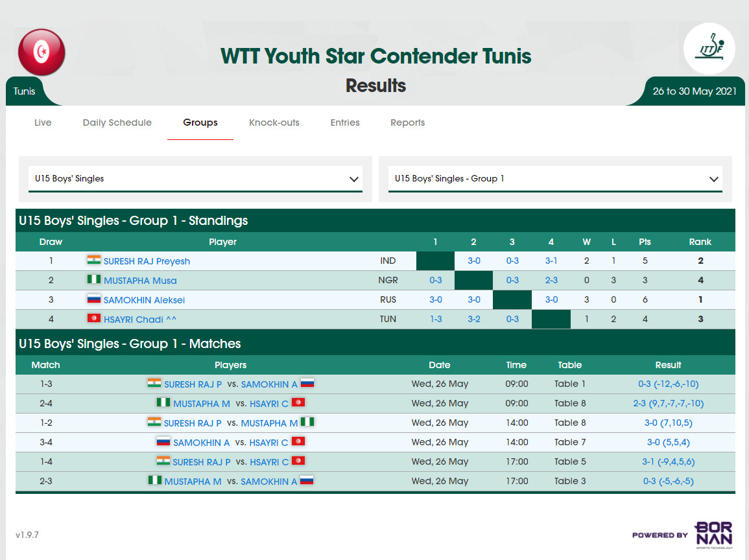Click result 3-1 (-9,4,5,6) link
749x560 pixels.
669,461
